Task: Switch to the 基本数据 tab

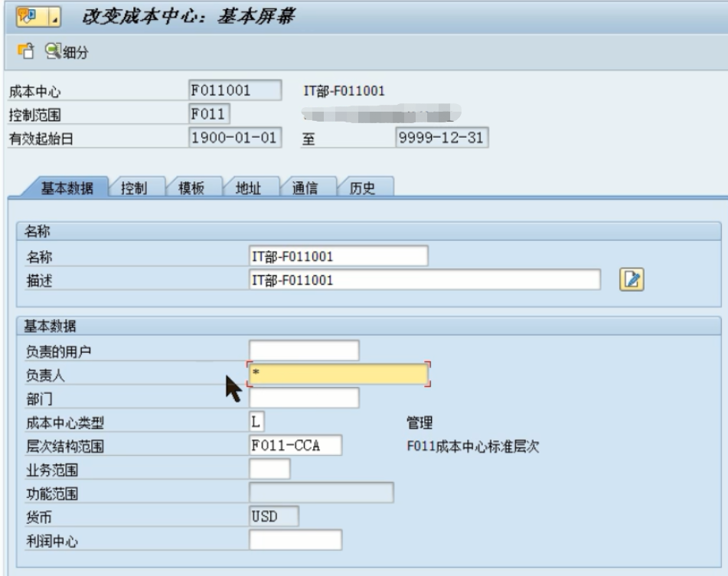Action: point(67,187)
